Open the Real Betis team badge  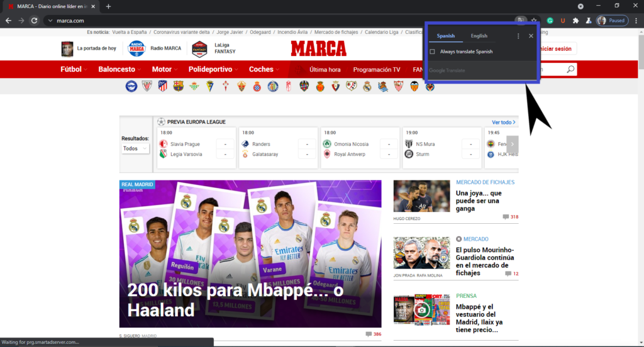(x=194, y=86)
